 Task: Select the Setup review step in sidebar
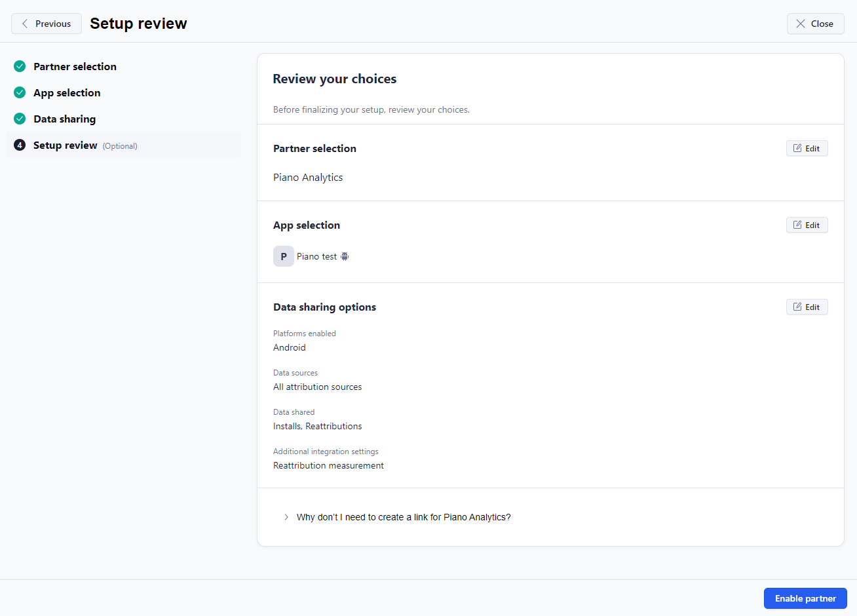click(66, 145)
